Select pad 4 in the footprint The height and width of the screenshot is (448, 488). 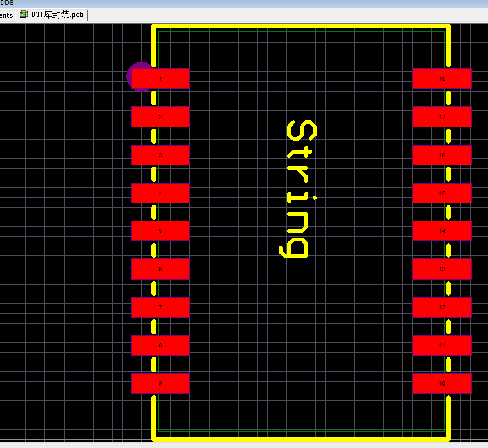(x=160, y=193)
